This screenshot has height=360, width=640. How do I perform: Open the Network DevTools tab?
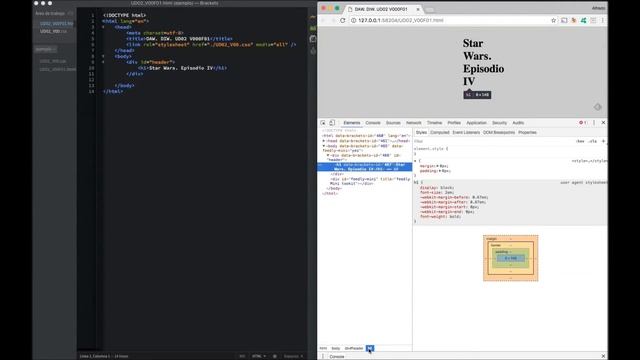[x=413, y=123]
